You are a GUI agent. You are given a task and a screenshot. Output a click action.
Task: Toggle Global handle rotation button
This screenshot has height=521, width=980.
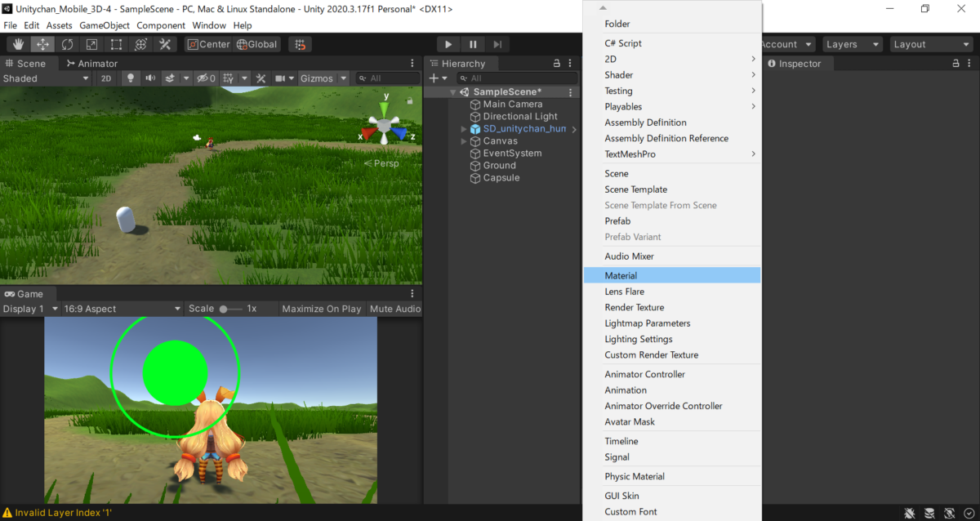click(x=257, y=44)
